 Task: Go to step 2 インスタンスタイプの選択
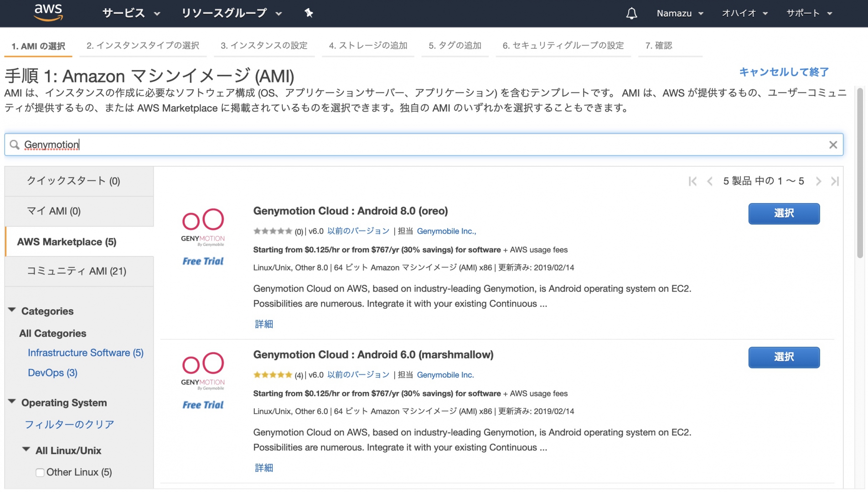pyautogui.click(x=143, y=46)
